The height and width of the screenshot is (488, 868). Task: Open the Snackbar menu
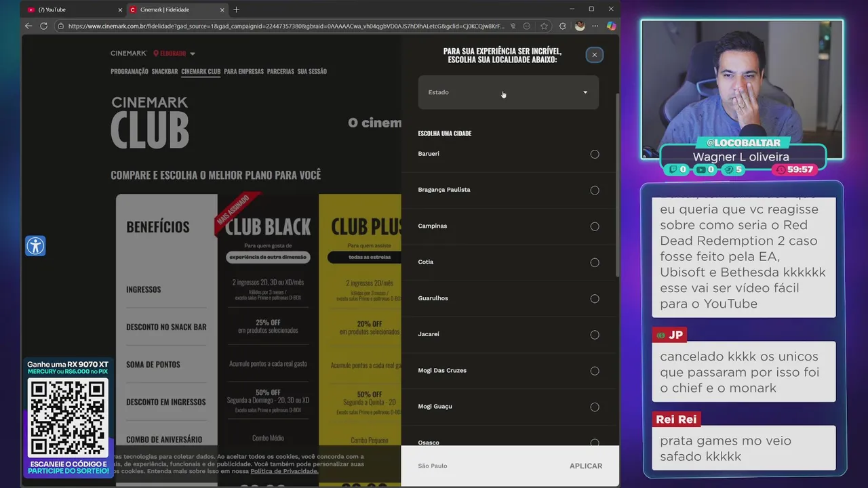[x=165, y=71]
